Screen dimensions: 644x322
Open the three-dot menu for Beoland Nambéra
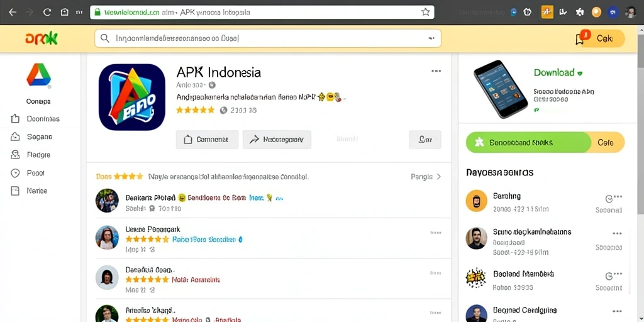point(618,275)
